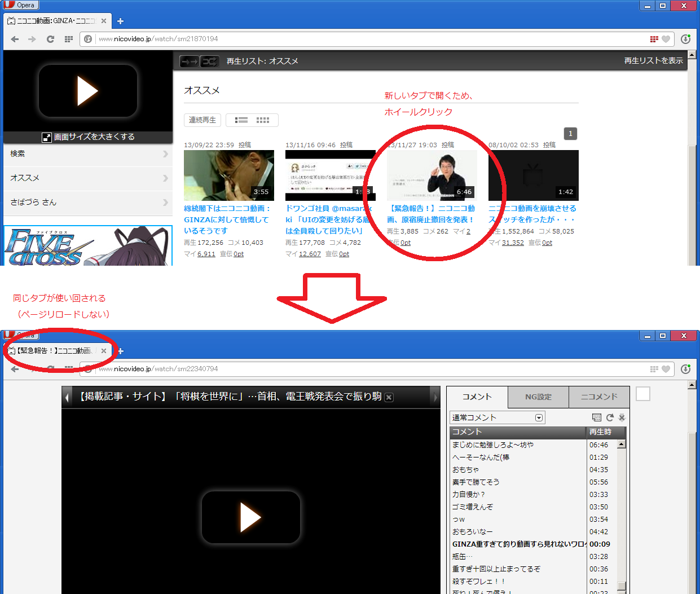700x594 pixels.
Task: Go forward in the sm21870194 window
Action: click(32, 39)
